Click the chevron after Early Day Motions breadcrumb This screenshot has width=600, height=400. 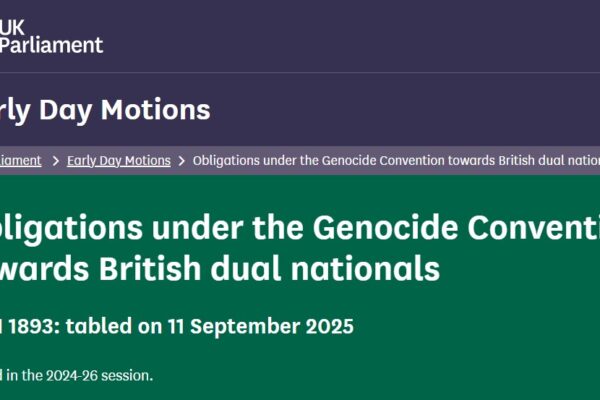(x=182, y=161)
